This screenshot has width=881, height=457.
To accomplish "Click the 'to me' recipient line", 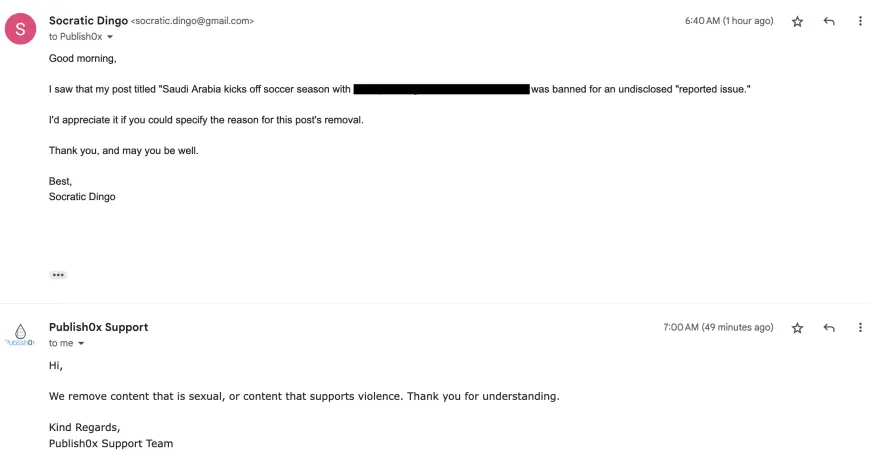I will (x=61, y=343).
